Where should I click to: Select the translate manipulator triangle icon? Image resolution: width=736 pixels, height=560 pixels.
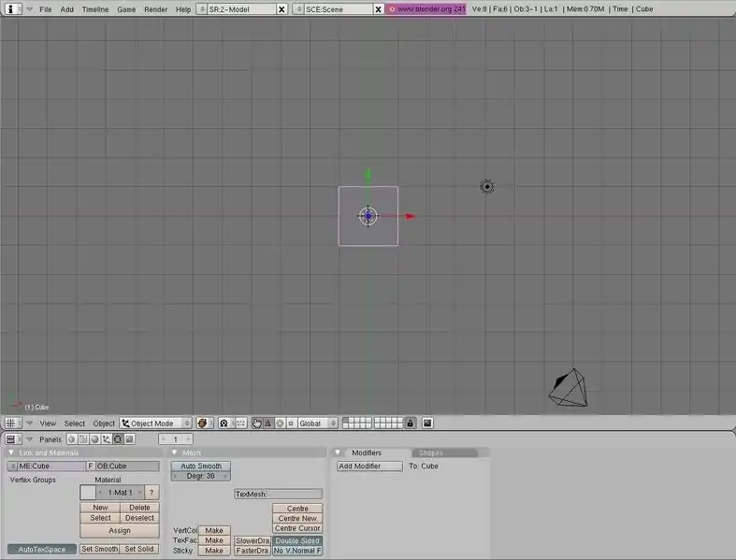coord(267,424)
